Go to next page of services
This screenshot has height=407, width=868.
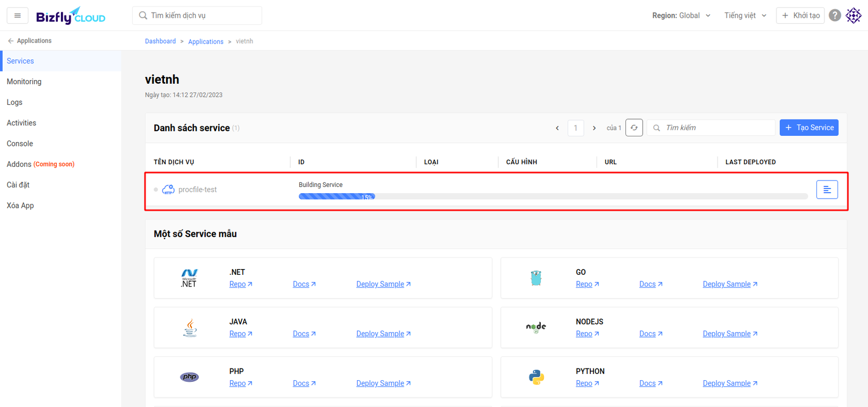(x=594, y=128)
